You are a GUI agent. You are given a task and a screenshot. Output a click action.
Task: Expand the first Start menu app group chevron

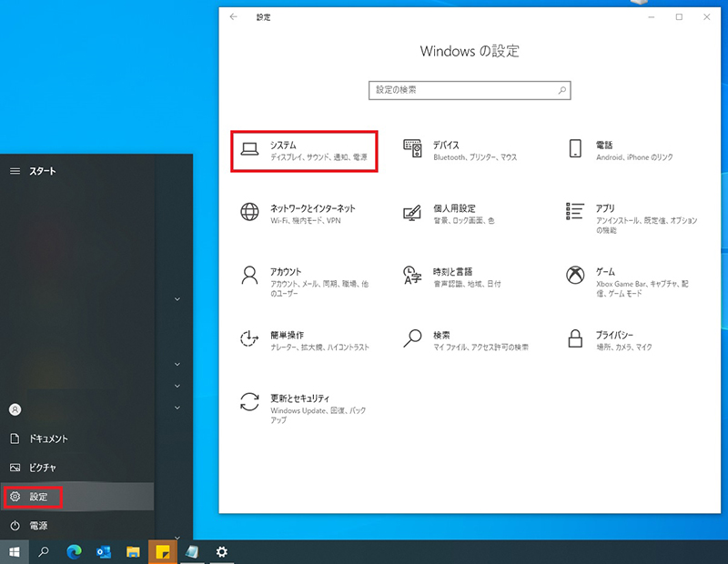177,299
